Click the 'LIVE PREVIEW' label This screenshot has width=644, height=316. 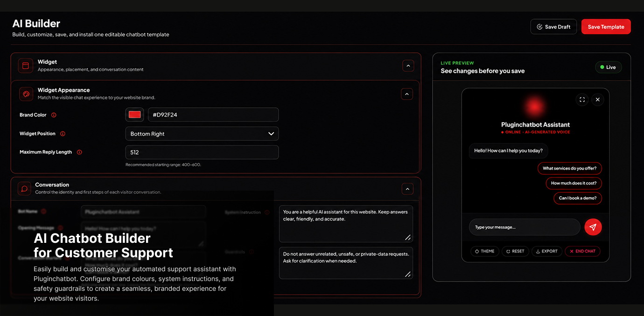(457, 63)
